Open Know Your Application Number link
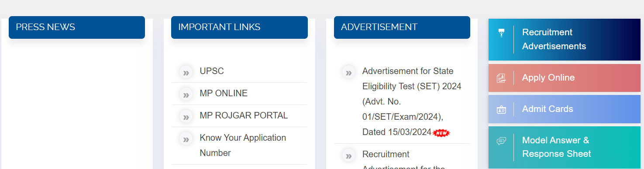 tap(243, 145)
